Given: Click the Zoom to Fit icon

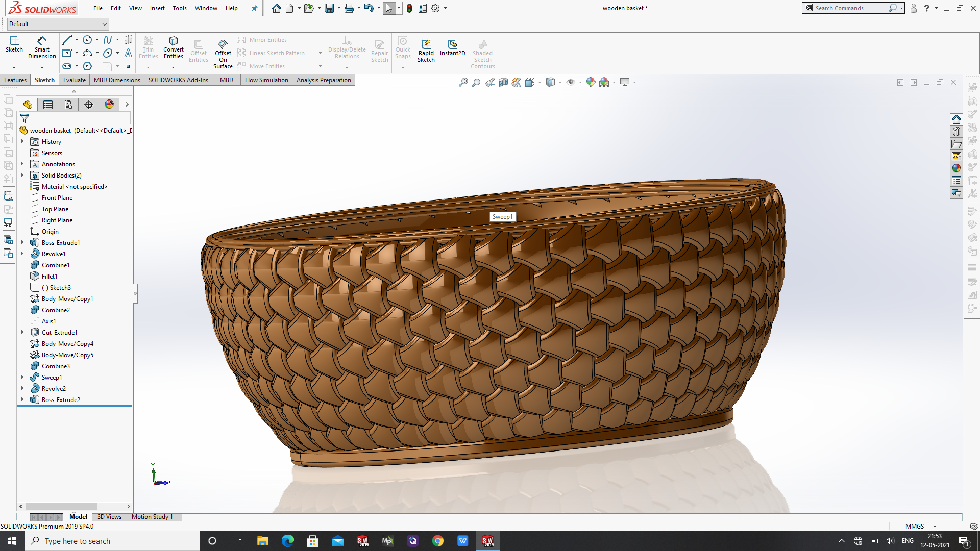Looking at the screenshot, I should click(x=463, y=82).
